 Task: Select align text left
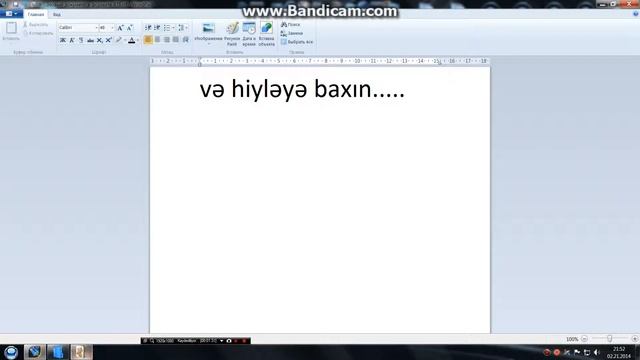[148, 40]
